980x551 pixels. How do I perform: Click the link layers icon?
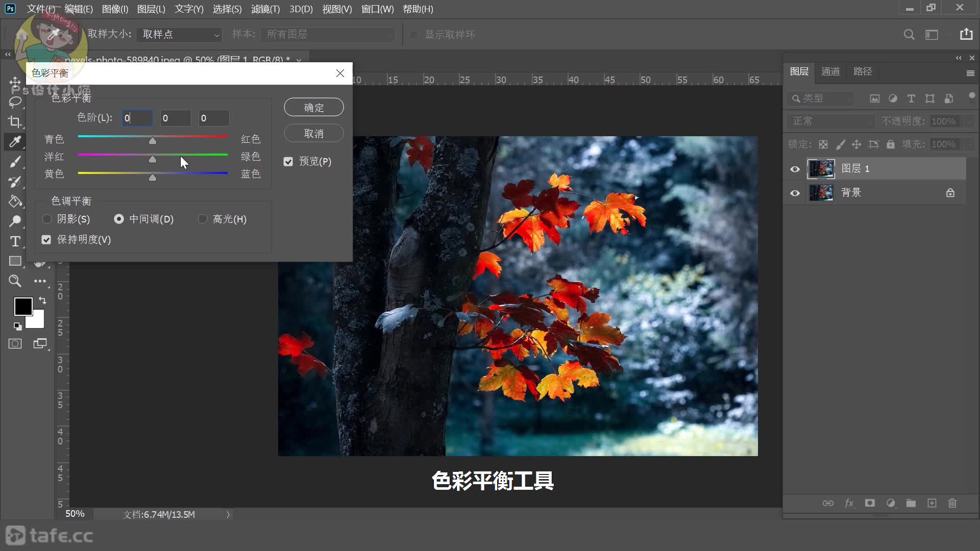point(828,503)
